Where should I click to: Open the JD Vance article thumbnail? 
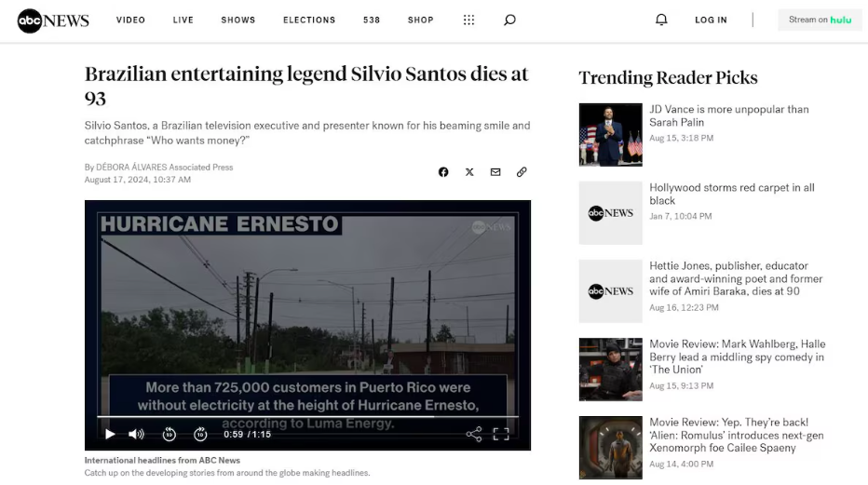(x=611, y=134)
